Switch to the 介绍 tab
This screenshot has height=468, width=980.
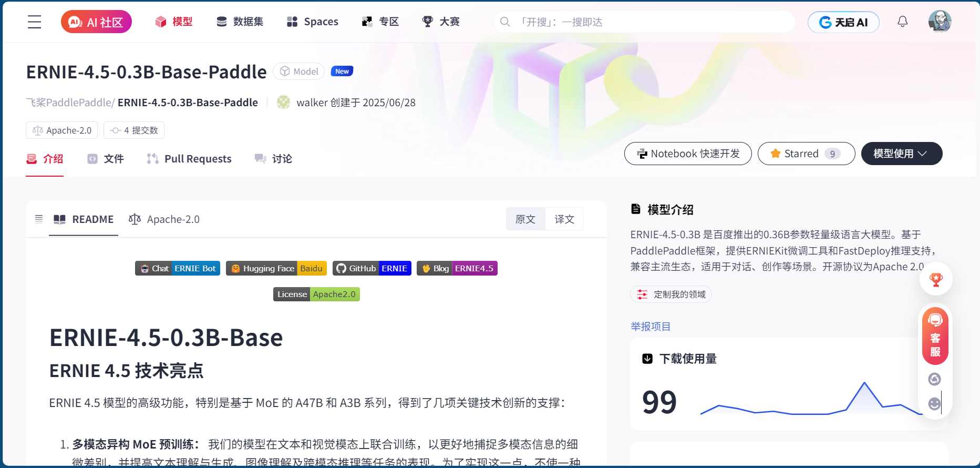click(x=45, y=159)
